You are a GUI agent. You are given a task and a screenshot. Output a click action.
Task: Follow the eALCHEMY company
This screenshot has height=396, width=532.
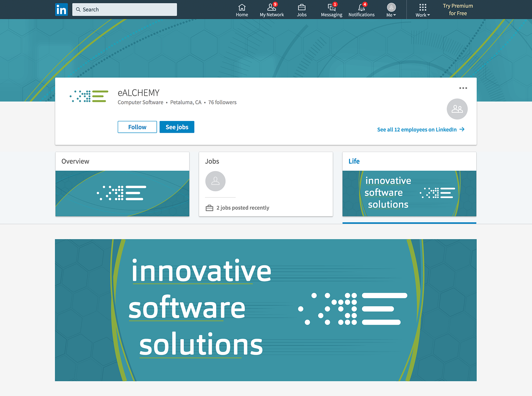137,127
